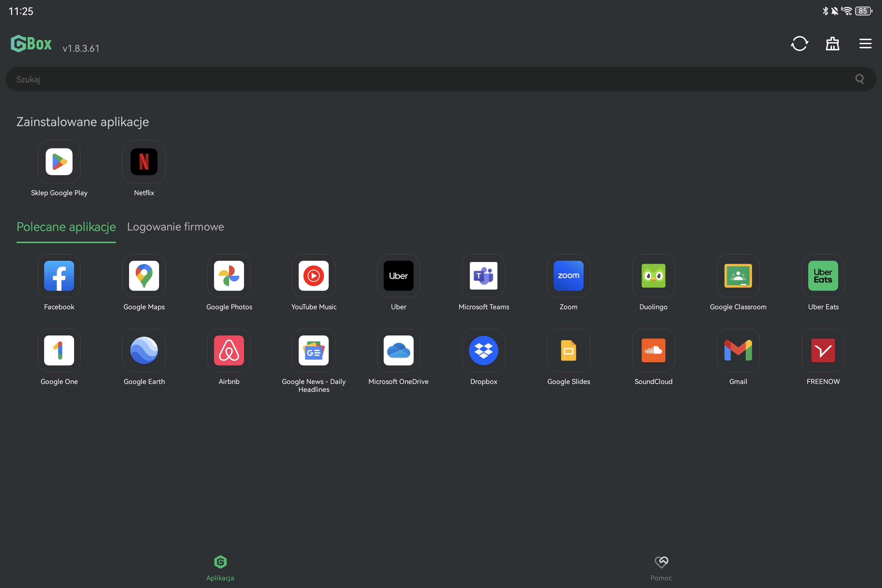Open the green Uber Eats icon
Viewport: 882px width, 588px height.
coord(823,276)
